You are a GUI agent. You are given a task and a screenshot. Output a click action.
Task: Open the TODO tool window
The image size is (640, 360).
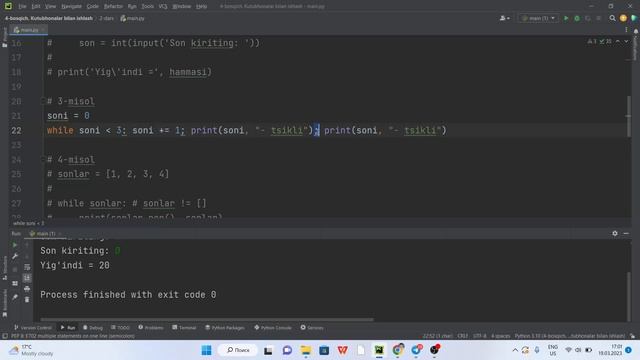tap(120, 327)
